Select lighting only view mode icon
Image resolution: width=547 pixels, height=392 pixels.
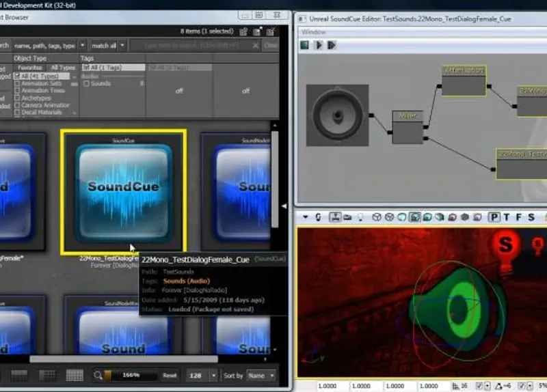pos(440,217)
